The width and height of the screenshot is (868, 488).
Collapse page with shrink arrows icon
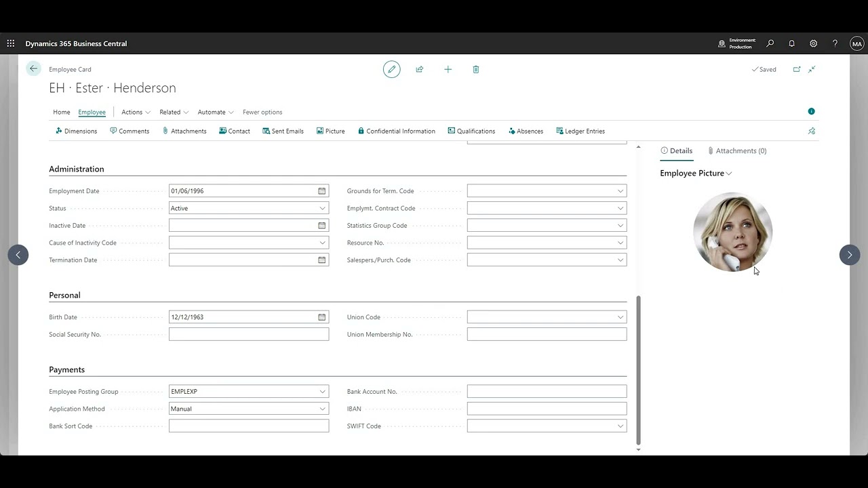[x=812, y=69]
